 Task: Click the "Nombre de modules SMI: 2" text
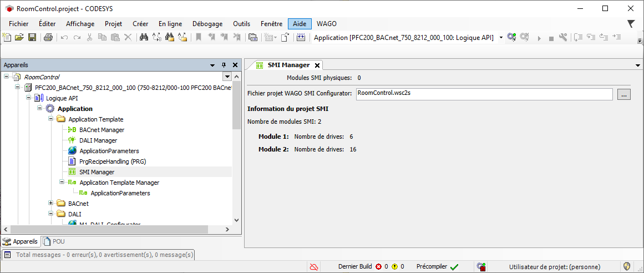click(284, 122)
